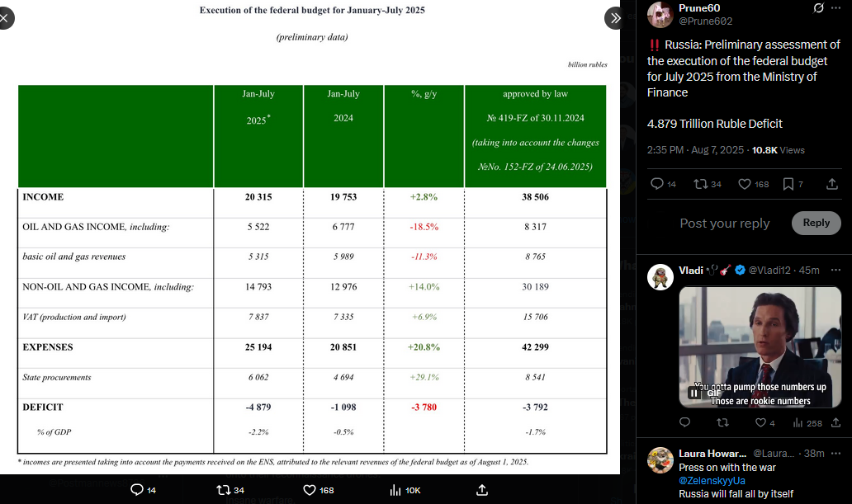Open more options on Prune60's post

click(x=835, y=8)
